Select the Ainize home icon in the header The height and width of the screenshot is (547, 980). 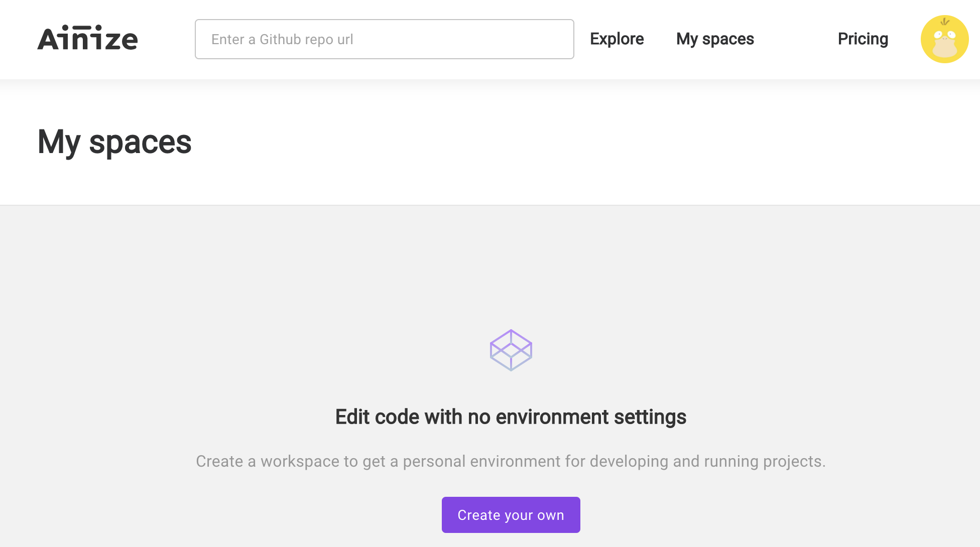[88, 39]
